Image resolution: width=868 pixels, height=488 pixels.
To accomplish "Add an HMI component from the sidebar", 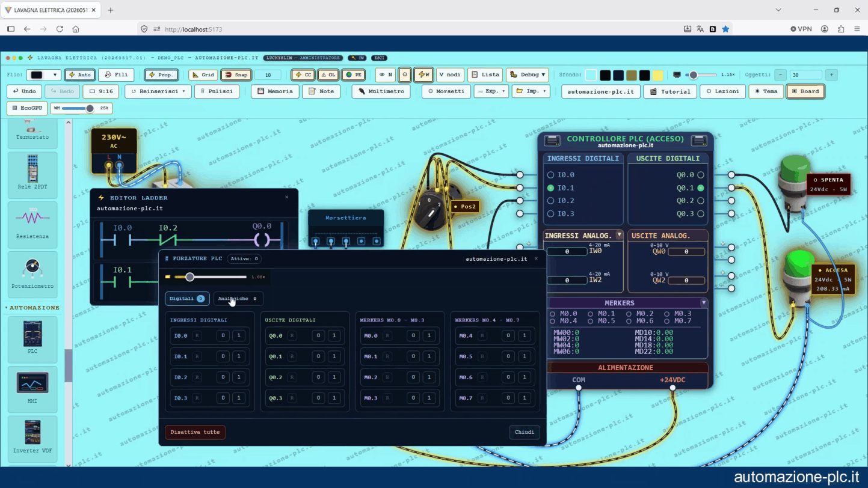I will point(32,389).
